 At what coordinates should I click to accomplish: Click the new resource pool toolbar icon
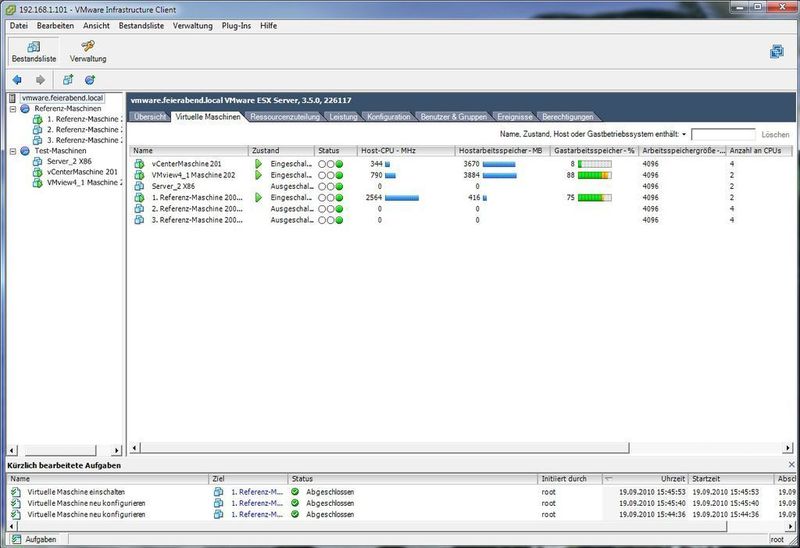(90, 80)
